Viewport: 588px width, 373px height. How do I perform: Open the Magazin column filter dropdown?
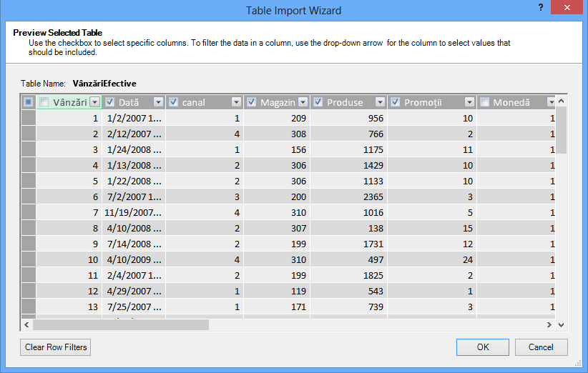click(303, 102)
